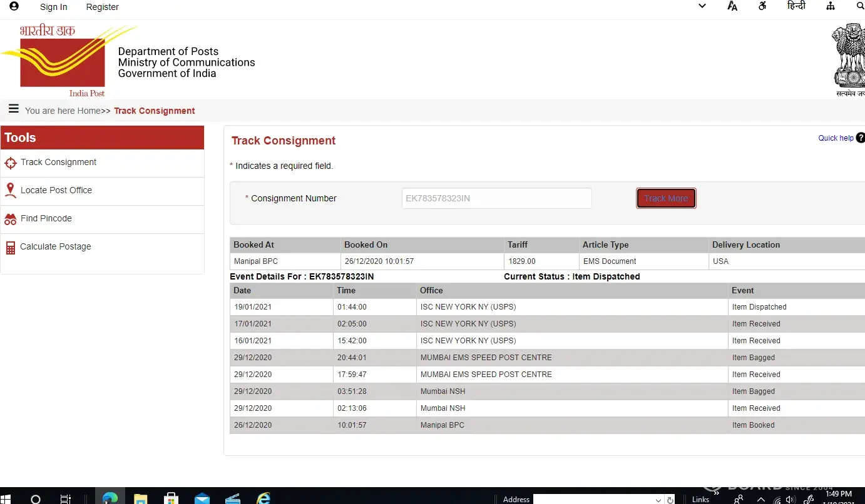Choose Find Pincode from Tools

coord(46,219)
